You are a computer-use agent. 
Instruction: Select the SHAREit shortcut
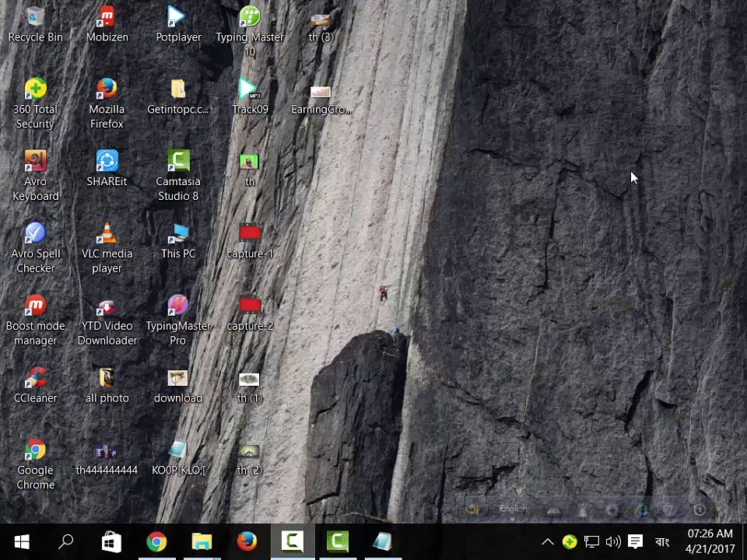pyautogui.click(x=107, y=169)
